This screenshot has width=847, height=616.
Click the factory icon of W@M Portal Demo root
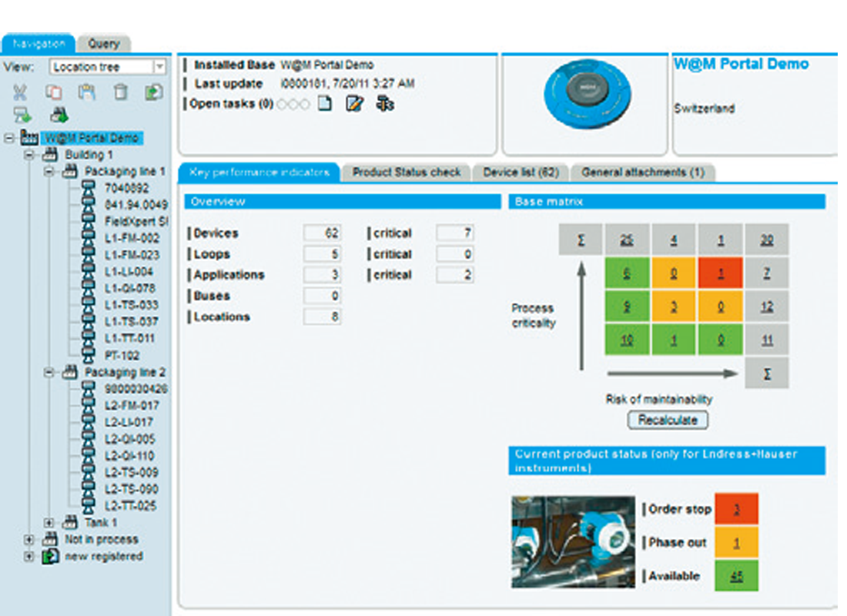(x=29, y=137)
